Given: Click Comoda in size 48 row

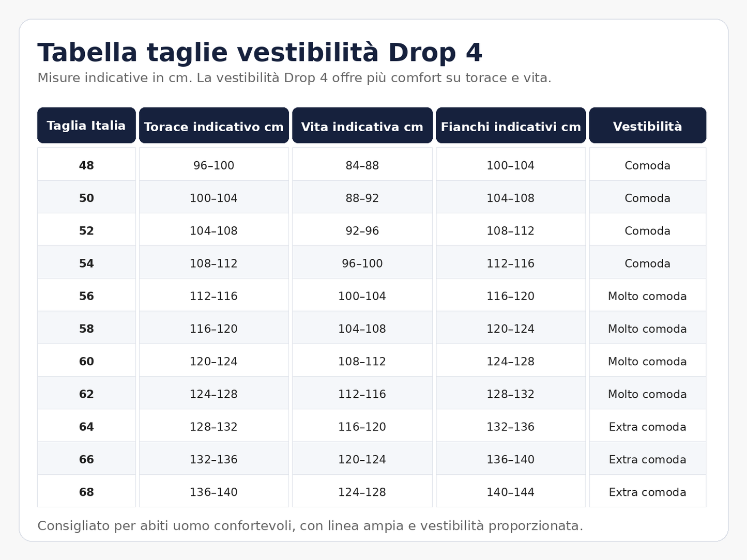Looking at the screenshot, I should click(x=647, y=165).
